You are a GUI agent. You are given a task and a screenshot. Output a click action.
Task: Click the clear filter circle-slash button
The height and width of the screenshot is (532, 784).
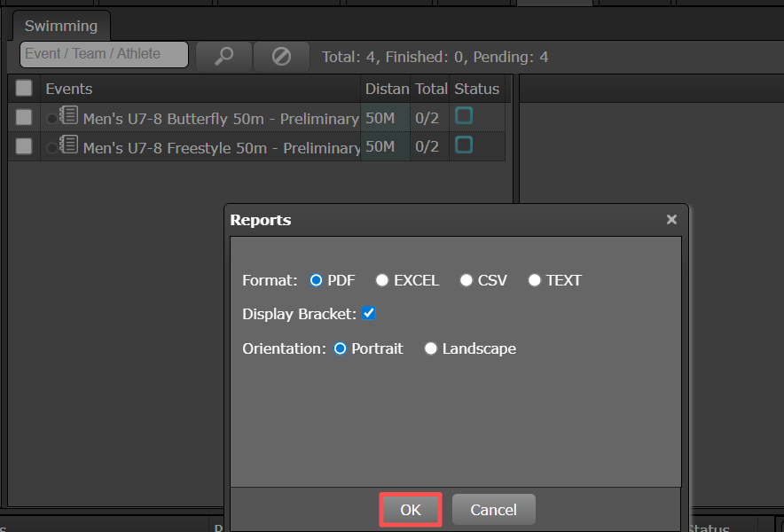click(x=281, y=56)
